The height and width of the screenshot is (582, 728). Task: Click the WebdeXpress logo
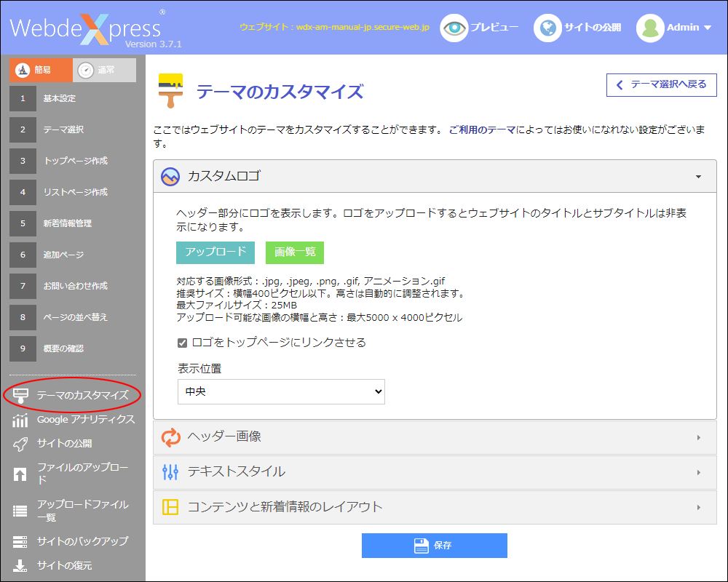point(95,29)
